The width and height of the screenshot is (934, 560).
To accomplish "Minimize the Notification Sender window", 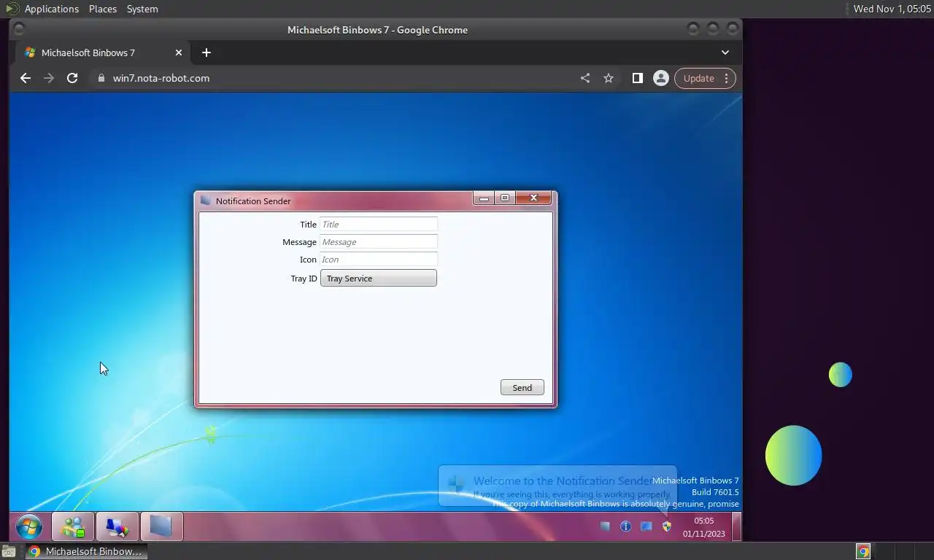I will (484, 198).
